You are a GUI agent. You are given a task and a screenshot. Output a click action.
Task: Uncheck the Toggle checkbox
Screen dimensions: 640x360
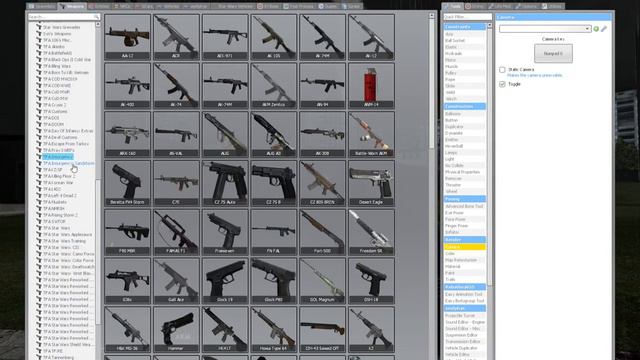[502, 84]
